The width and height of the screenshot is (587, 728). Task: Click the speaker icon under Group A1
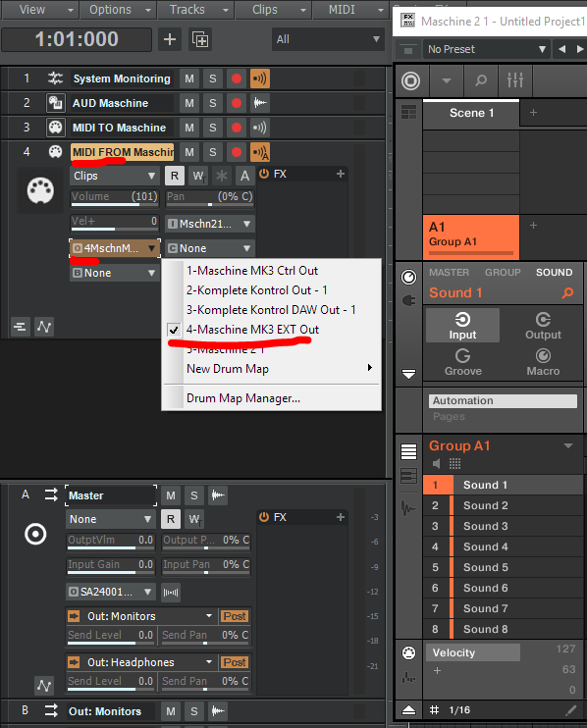[436, 463]
